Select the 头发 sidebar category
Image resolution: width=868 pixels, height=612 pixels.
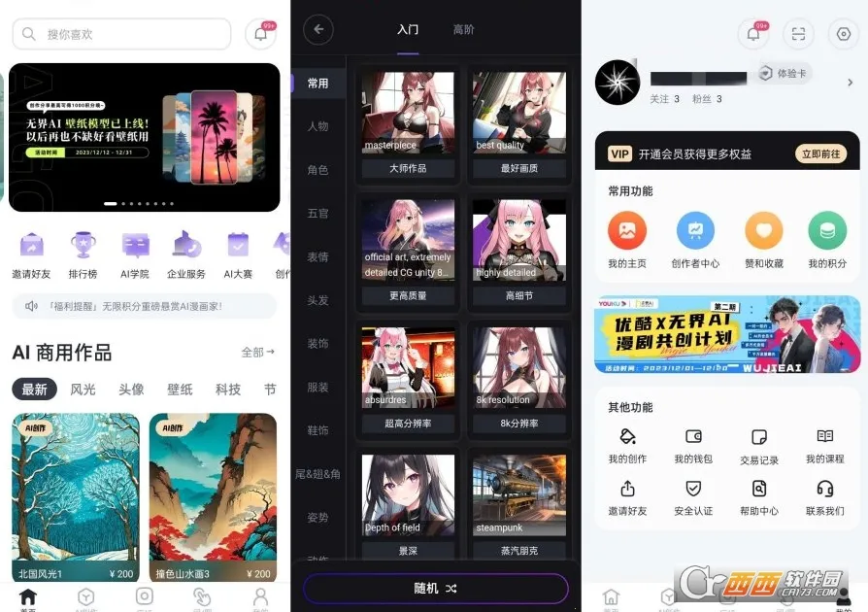click(317, 300)
